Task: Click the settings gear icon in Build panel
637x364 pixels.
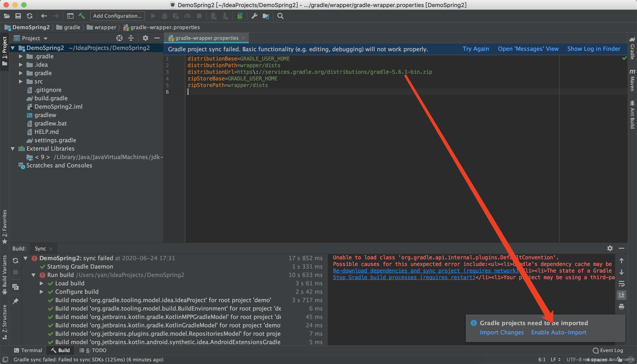Action: 610,248
